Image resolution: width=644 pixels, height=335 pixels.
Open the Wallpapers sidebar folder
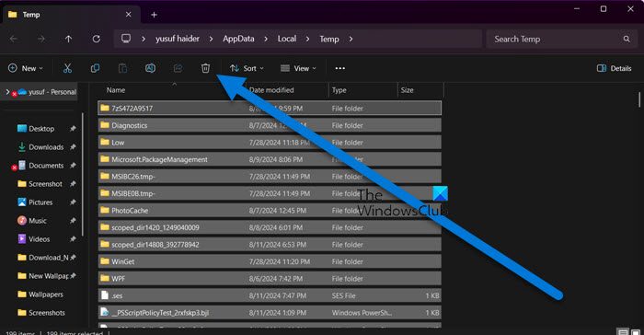41,295
